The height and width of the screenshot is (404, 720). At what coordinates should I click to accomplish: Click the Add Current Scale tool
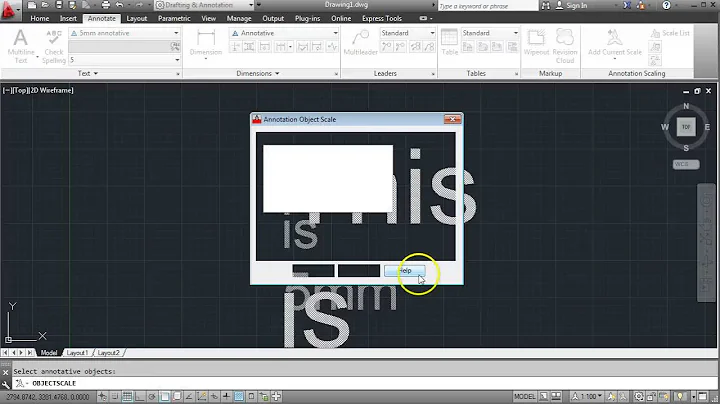(x=615, y=43)
